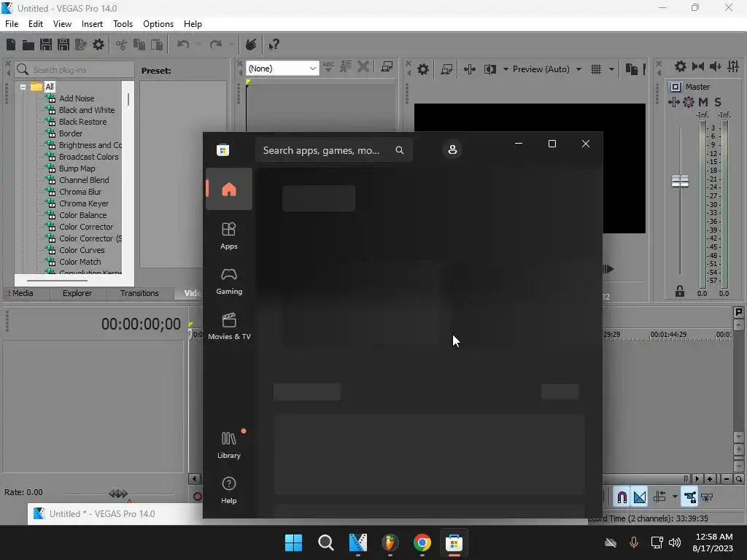
Task: Toggle Automatic Crossfades icon
Action: (x=640, y=497)
